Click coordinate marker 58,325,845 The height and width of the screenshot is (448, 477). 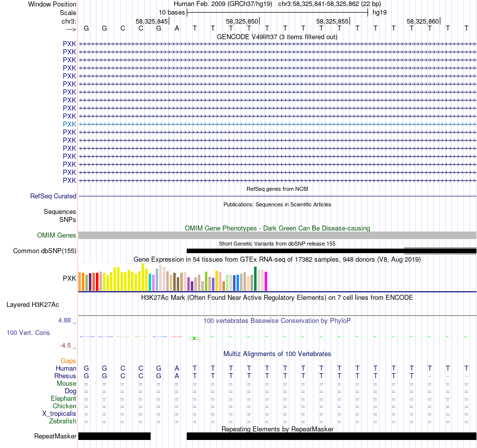tap(152, 21)
